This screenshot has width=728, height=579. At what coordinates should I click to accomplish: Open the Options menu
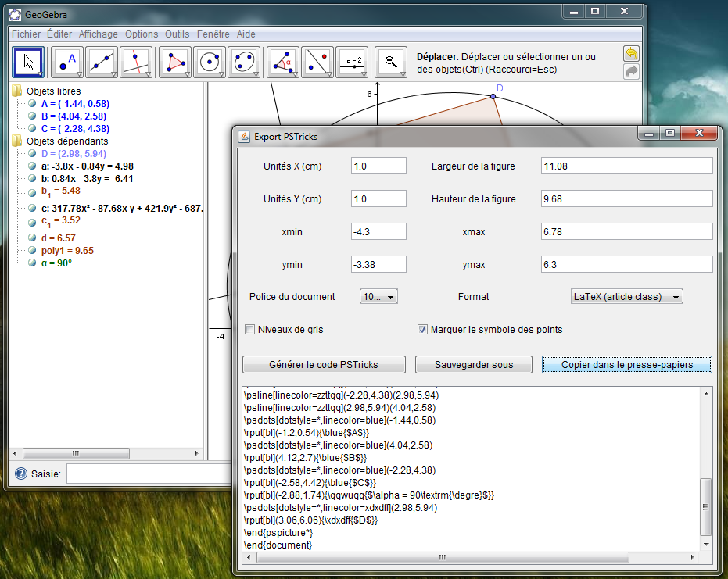[142, 34]
